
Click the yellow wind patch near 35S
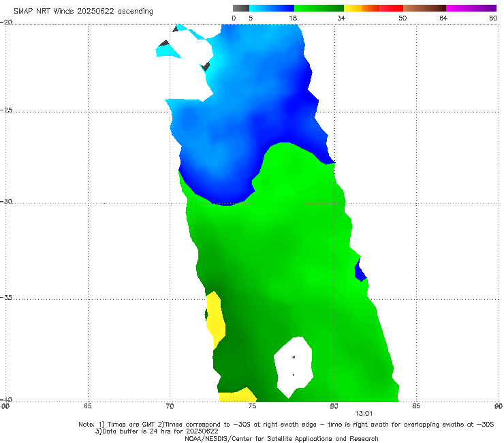coord(215,318)
